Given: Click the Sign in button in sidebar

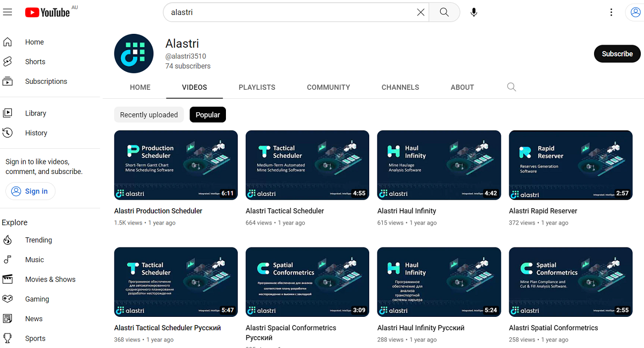Looking at the screenshot, I should tap(31, 191).
